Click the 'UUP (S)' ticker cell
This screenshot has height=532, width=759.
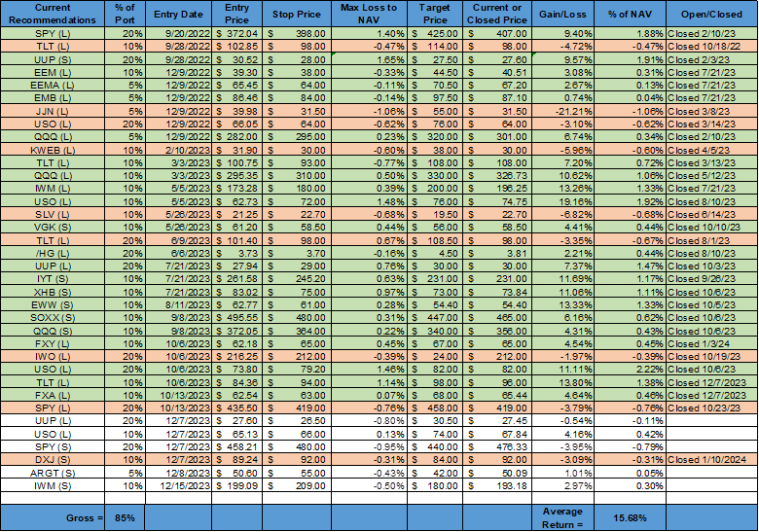coord(53,59)
